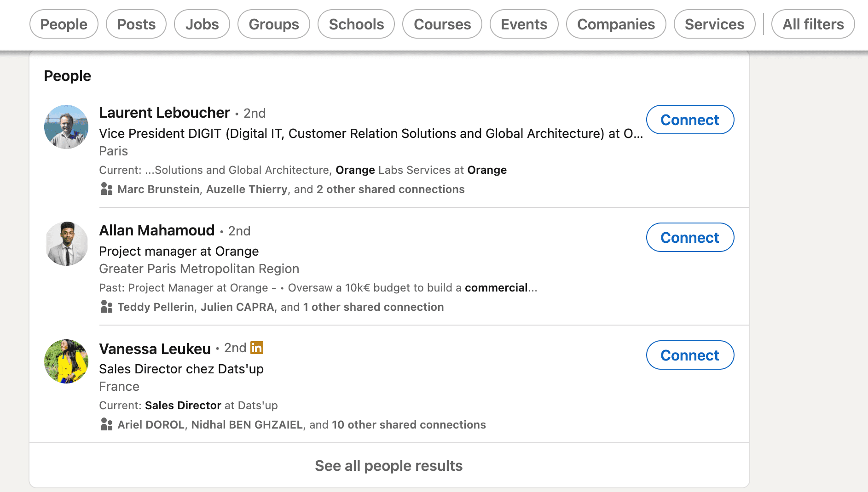
Task: Connect with Allan Mahamoud
Action: click(x=690, y=238)
